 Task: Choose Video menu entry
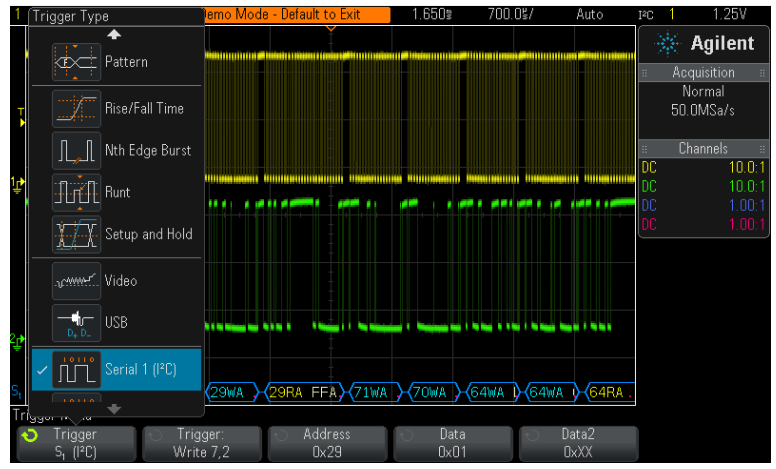tap(116, 281)
